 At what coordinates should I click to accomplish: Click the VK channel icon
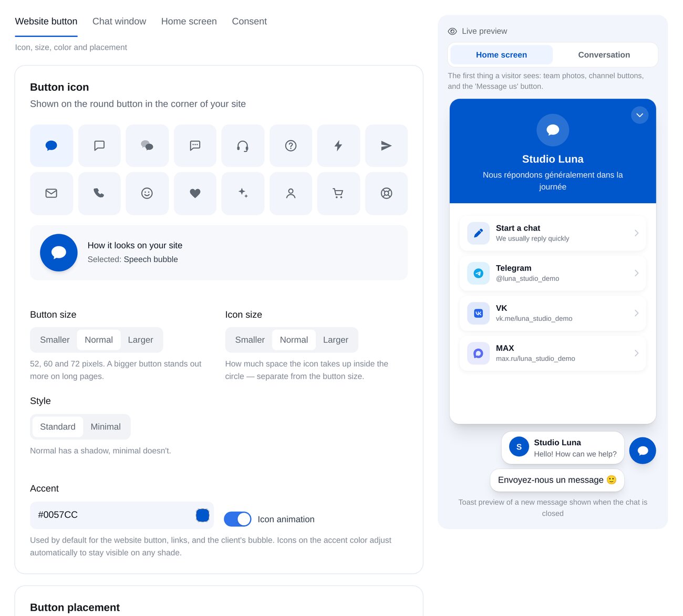[x=478, y=313]
